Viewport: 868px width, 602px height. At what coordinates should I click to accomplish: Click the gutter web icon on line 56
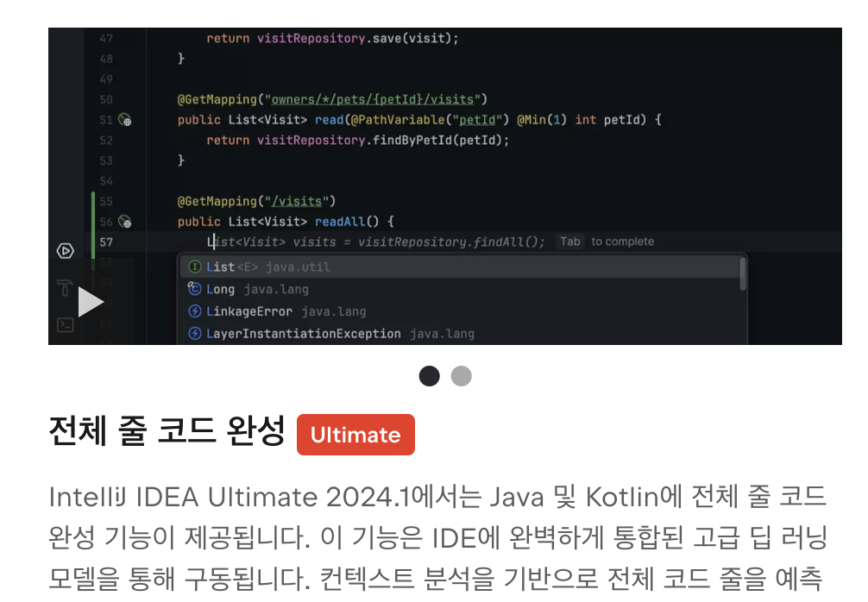point(125,222)
